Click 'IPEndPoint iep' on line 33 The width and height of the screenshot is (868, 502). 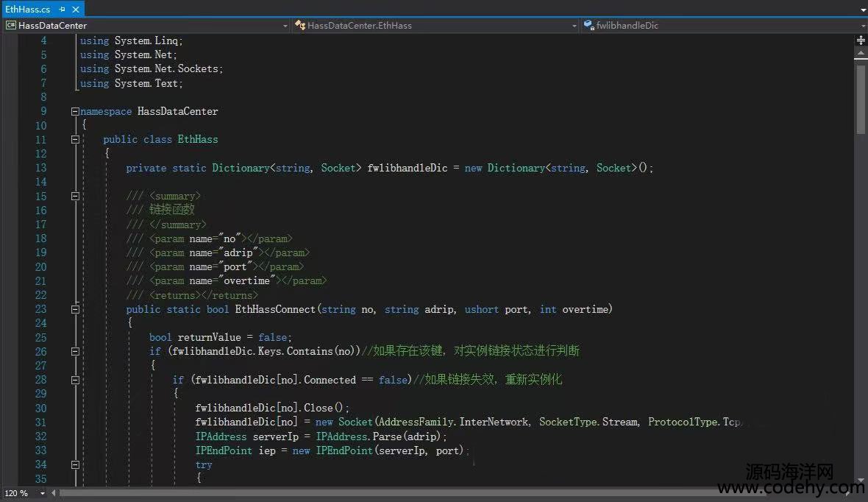[235, 450]
